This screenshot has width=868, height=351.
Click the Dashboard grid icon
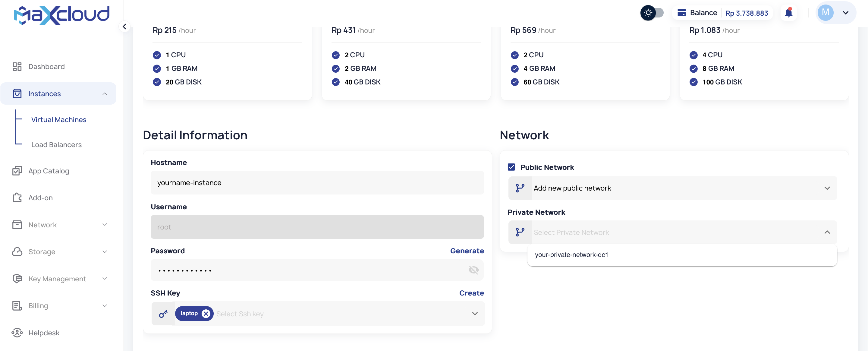(x=17, y=67)
